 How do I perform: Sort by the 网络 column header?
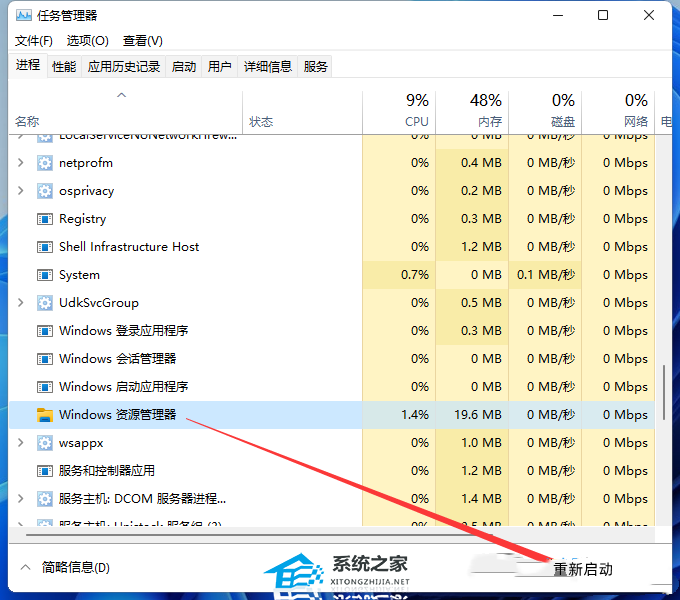pos(618,113)
